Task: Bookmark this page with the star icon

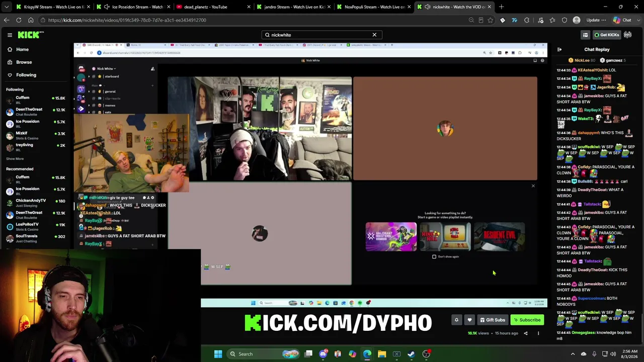Action: point(491,20)
